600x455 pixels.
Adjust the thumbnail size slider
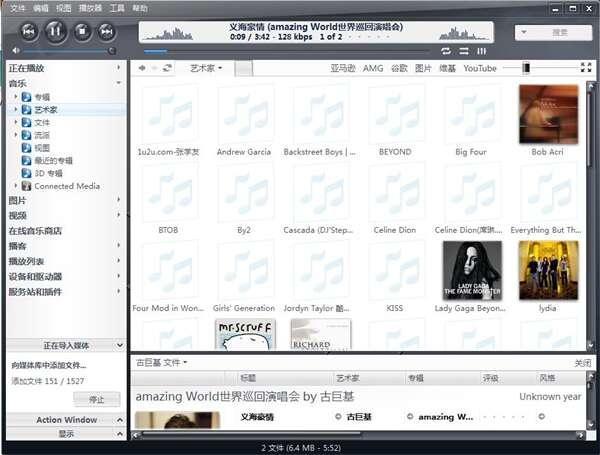[x=527, y=68]
